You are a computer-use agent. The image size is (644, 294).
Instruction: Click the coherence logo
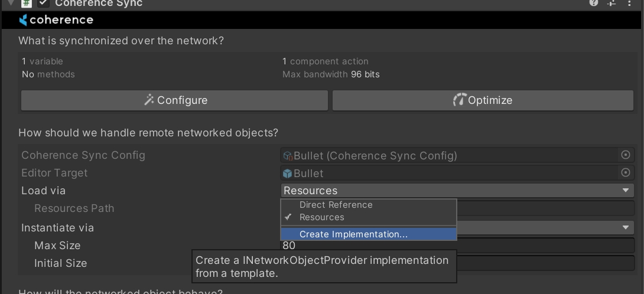click(x=56, y=20)
